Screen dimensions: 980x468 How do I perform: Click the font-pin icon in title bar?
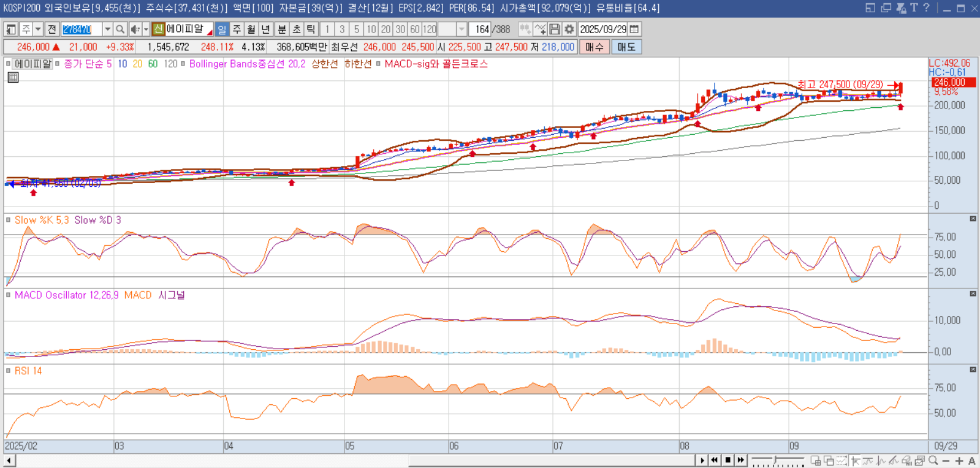[x=901, y=8]
